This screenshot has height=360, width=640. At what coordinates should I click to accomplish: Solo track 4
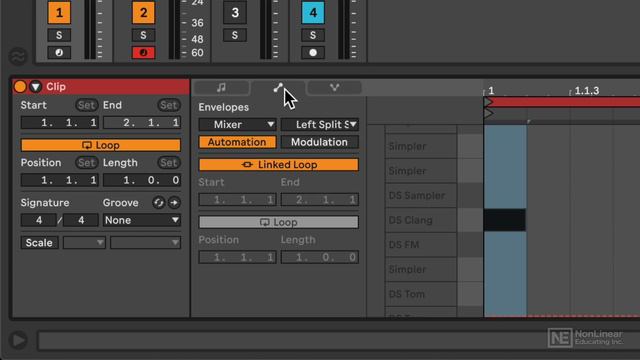click(313, 35)
